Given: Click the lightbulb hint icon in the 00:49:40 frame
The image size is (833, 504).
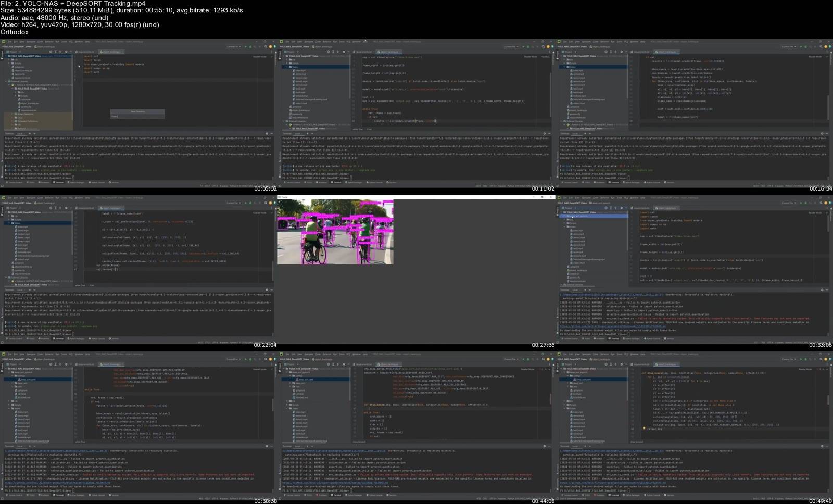Looking at the screenshot, I should tap(644, 428).
